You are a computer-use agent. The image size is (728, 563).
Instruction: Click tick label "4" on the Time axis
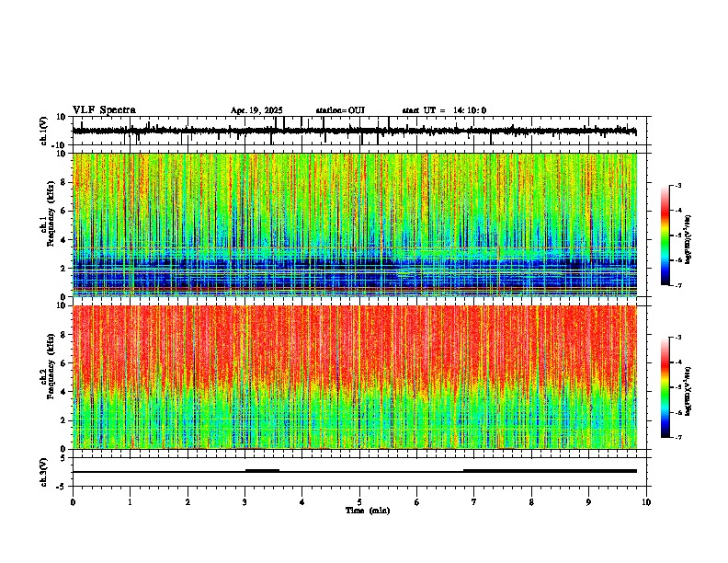pos(301,502)
